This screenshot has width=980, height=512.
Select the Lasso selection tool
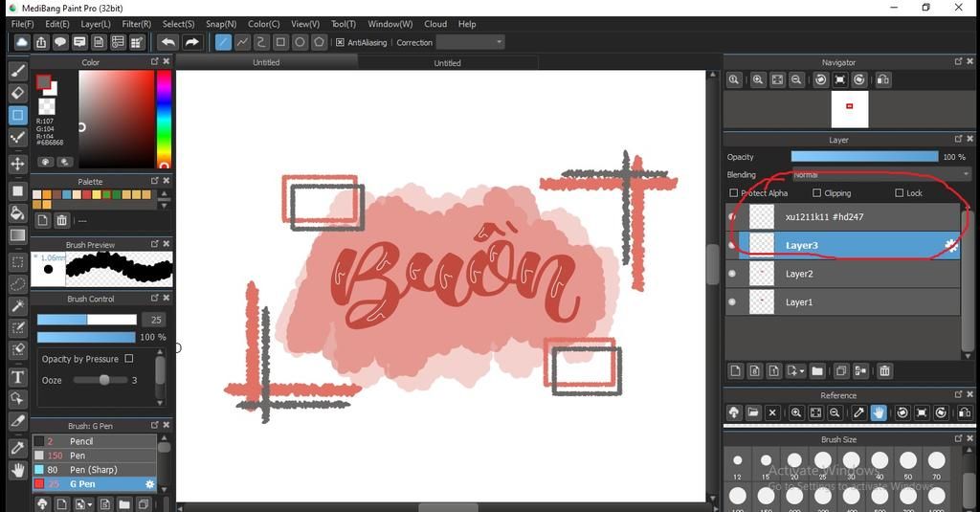17,284
